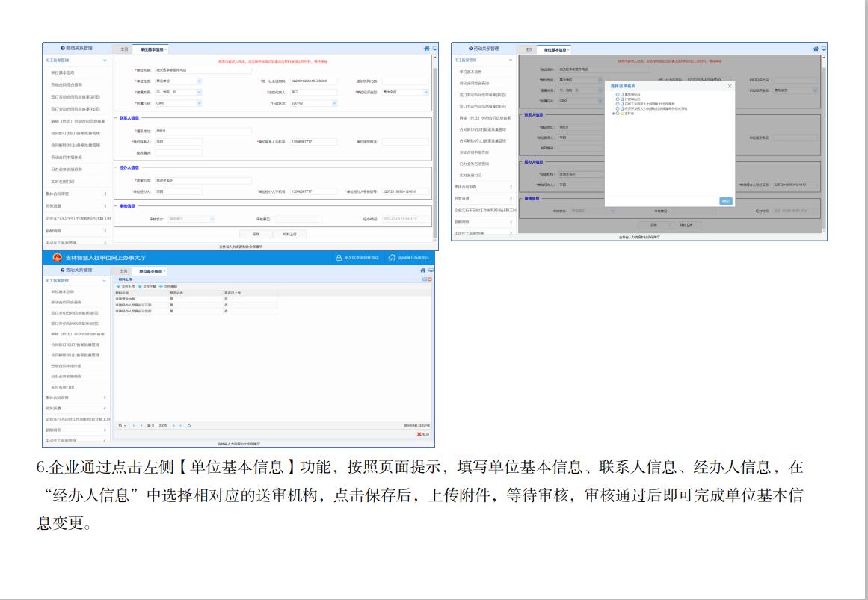This screenshot has height=600, width=868.
Task: Expand 集体合同审查 in the form screenshot sidebar
Action: [105, 194]
